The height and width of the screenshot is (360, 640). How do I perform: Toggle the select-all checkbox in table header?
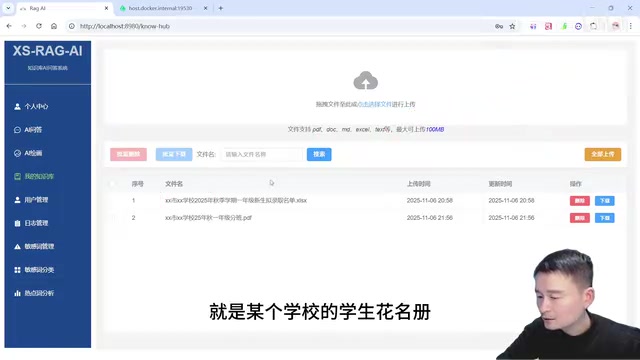[113, 184]
